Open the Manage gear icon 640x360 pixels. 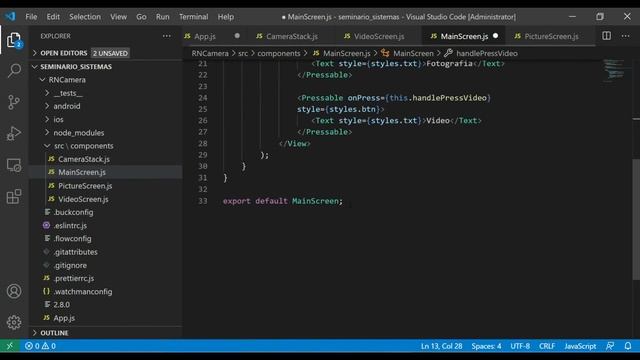[x=14, y=322]
